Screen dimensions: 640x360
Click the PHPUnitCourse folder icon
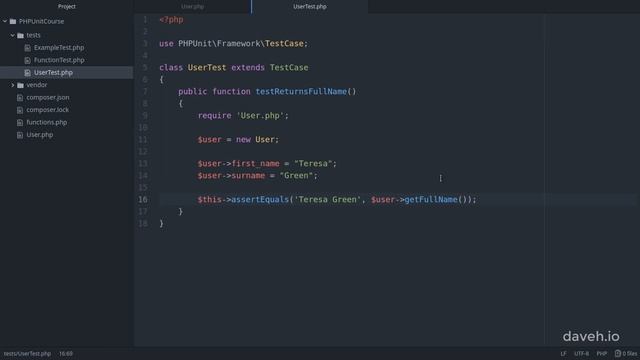pyautogui.click(x=13, y=21)
